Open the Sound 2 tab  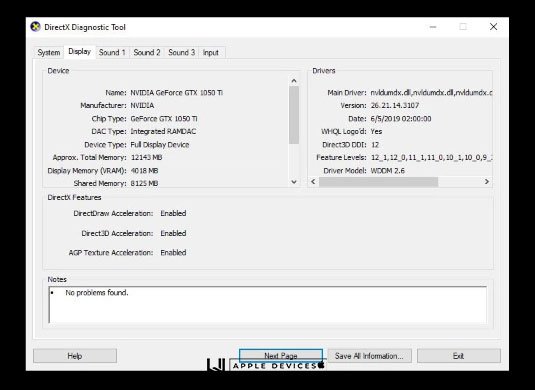point(147,53)
